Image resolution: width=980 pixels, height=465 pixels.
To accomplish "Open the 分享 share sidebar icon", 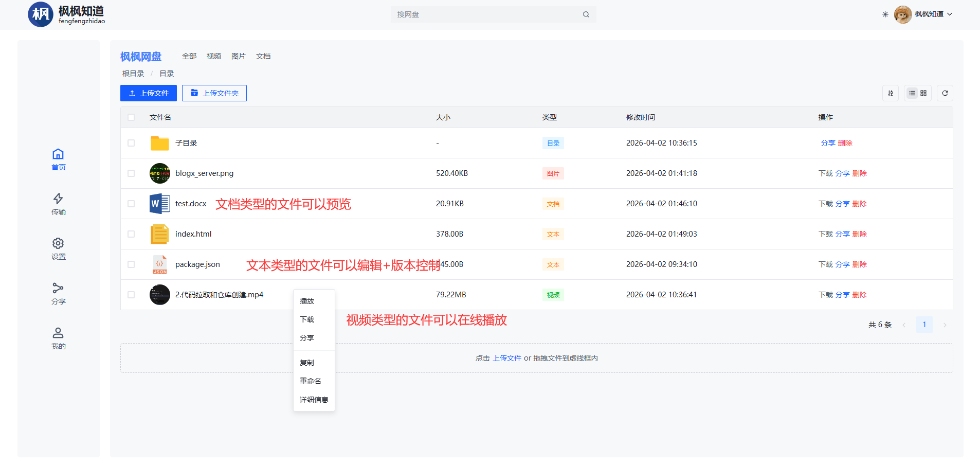I will (x=58, y=288).
